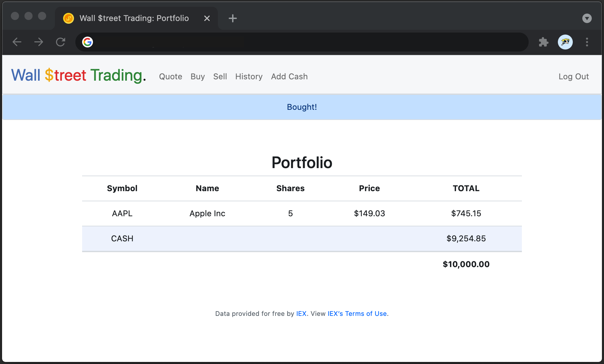The width and height of the screenshot is (604, 364).
Task: Click the IEX link in the footer
Action: pyautogui.click(x=301, y=314)
